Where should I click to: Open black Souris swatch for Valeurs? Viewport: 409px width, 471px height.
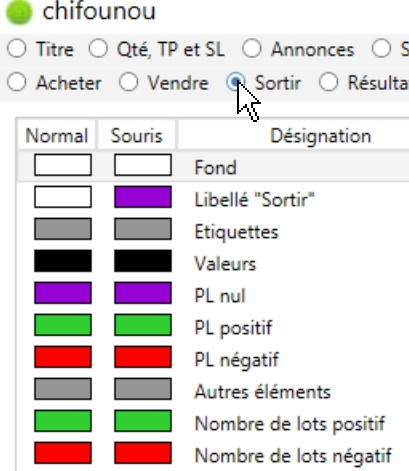click(143, 261)
